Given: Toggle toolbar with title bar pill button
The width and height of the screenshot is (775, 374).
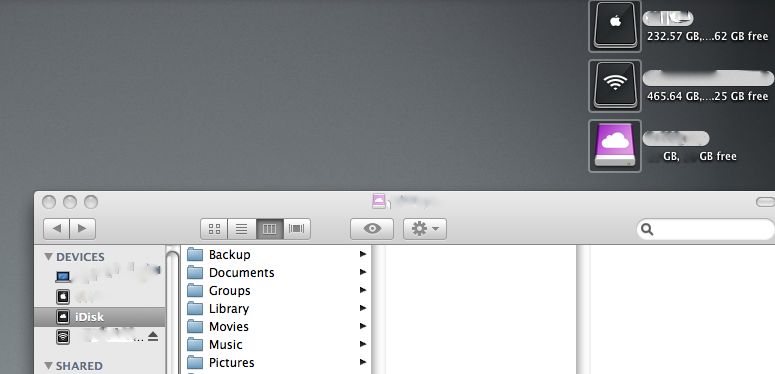Looking at the screenshot, I should [765, 202].
